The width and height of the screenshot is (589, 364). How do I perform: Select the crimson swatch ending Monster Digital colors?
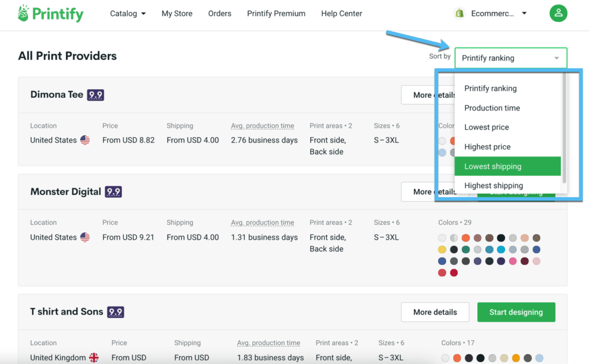(454, 273)
